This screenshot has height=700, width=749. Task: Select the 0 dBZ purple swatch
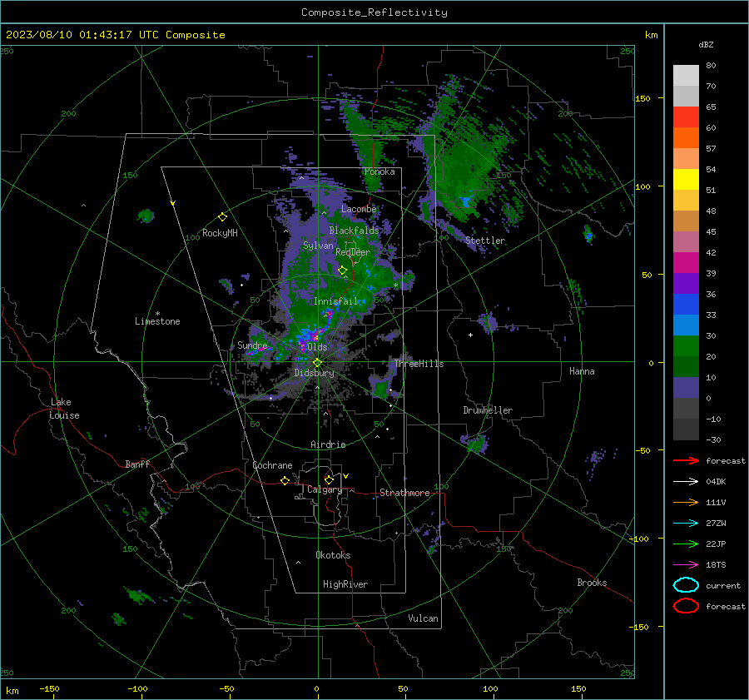(x=686, y=388)
